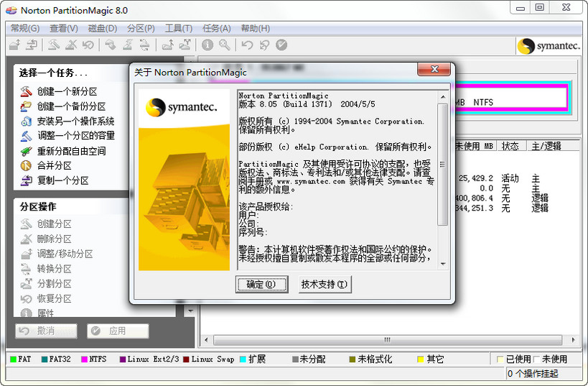588x386 pixels.
Task: Click the 创建一个备份分区 task icon
Action: (26, 106)
